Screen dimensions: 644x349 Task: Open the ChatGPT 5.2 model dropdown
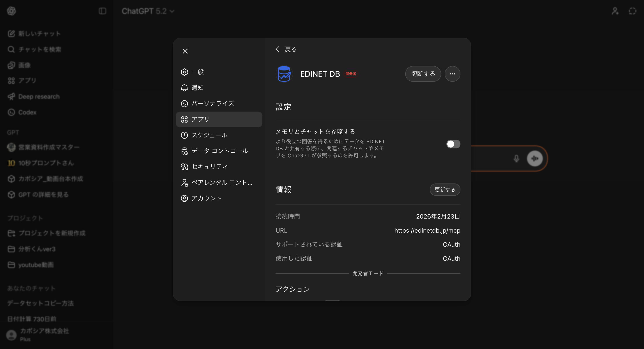click(147, 11)
